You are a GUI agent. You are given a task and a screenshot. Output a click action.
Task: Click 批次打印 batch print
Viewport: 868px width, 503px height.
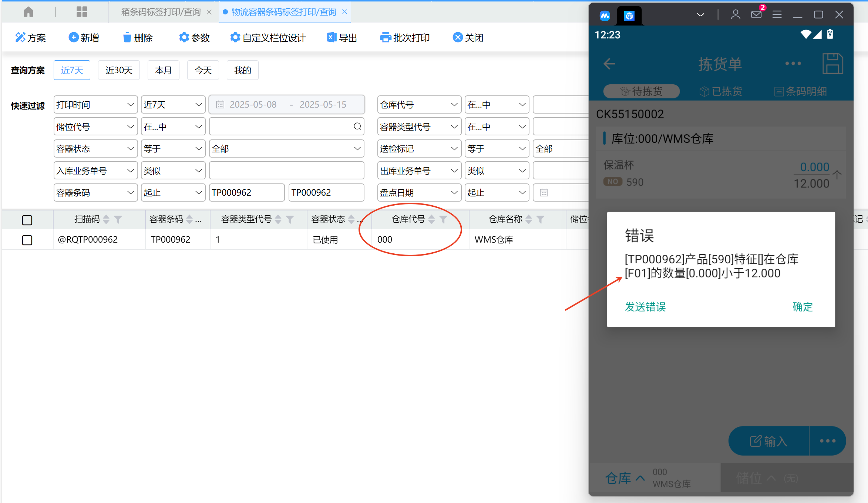[405, 37]
